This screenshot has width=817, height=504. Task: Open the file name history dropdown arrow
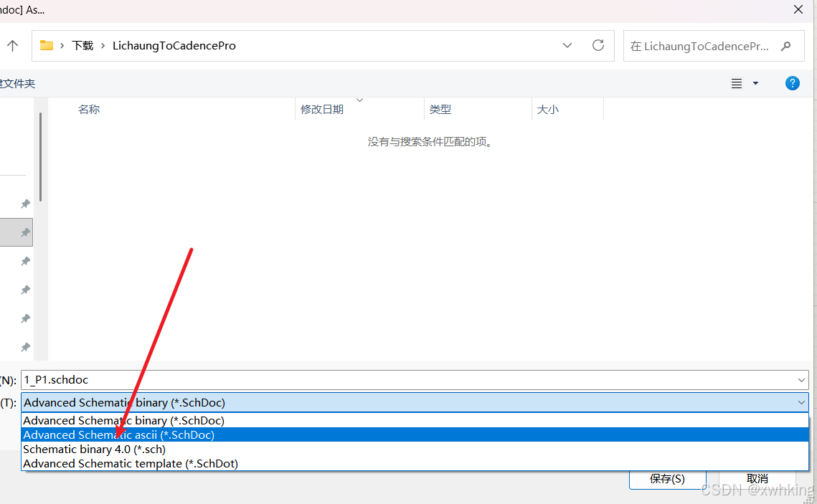(x=801, y=381)
